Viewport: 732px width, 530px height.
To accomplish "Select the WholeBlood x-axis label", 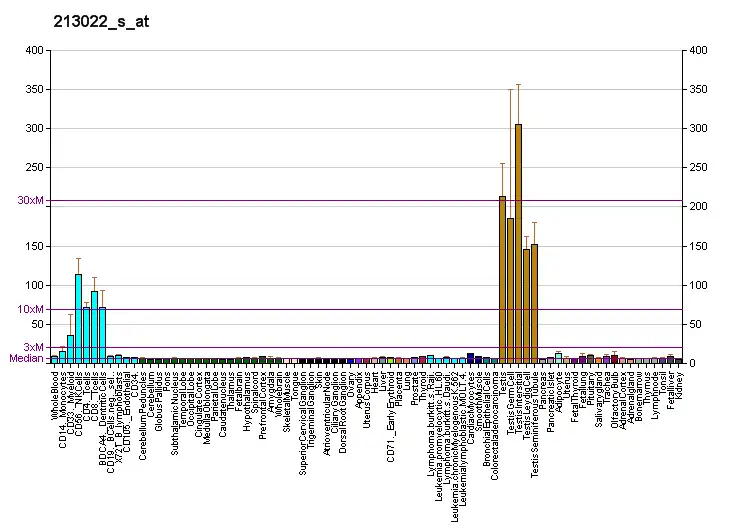I will pos(55,394).
